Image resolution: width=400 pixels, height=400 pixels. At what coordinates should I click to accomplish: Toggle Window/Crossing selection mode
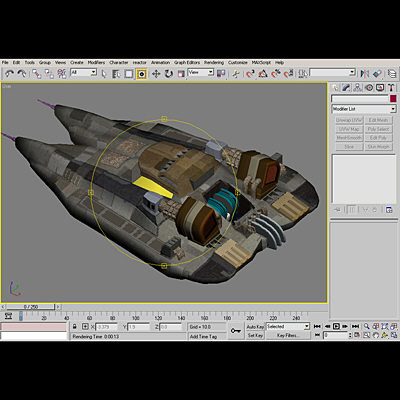pos(142,74)
